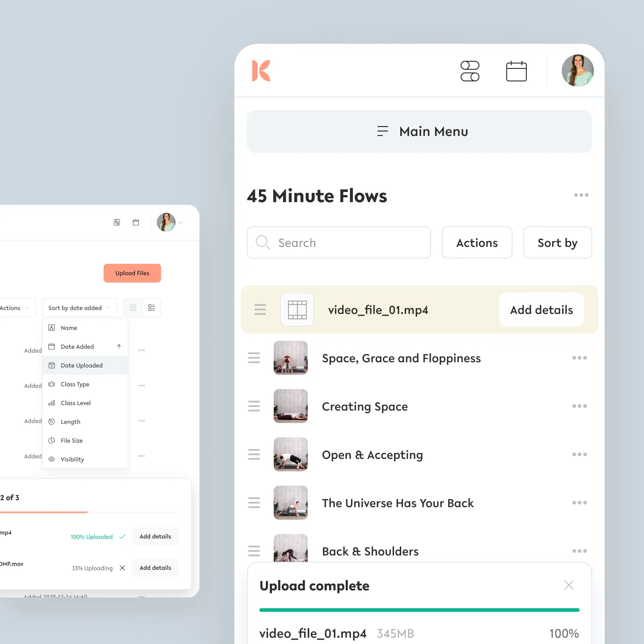Click the green upload progress bar
This screenshot has width=644, height=644.
click(x=419, y=610)
